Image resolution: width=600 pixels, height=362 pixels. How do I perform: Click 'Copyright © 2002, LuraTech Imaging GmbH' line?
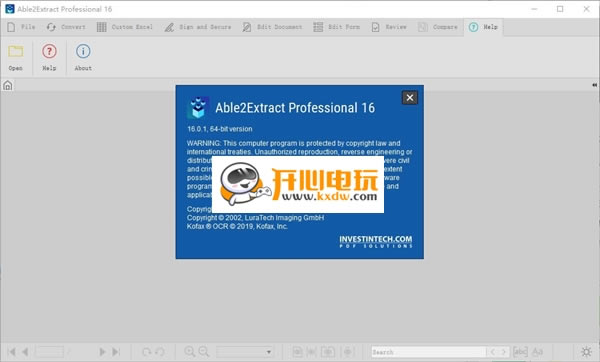[255, 218]
